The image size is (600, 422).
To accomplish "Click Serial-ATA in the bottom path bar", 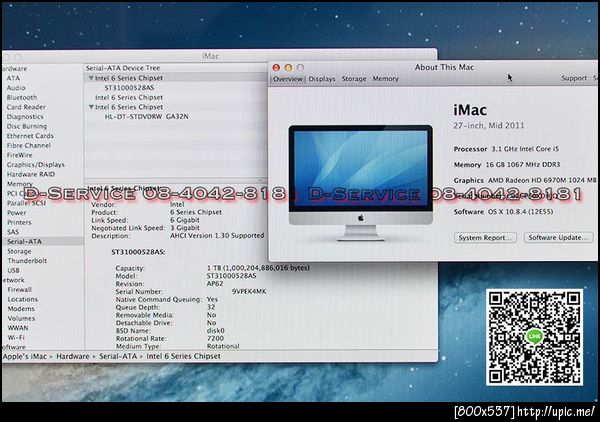I will [118, 356].
